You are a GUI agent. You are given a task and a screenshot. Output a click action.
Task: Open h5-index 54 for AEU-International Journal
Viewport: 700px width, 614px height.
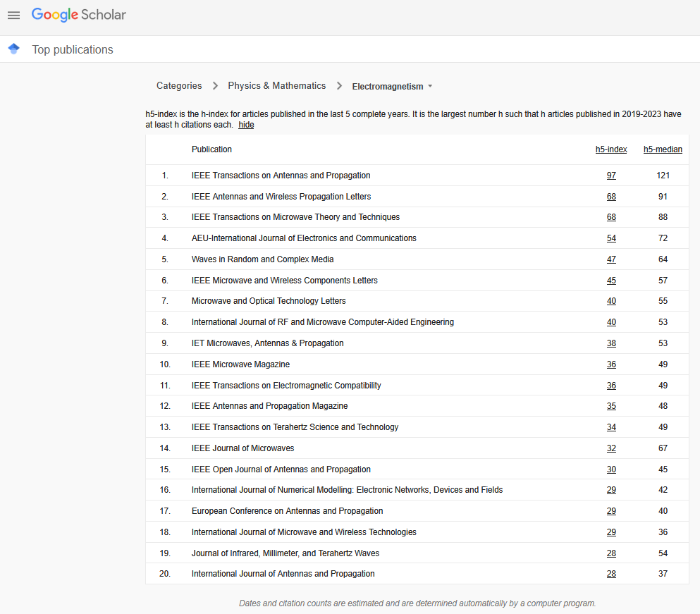[611, 238]
